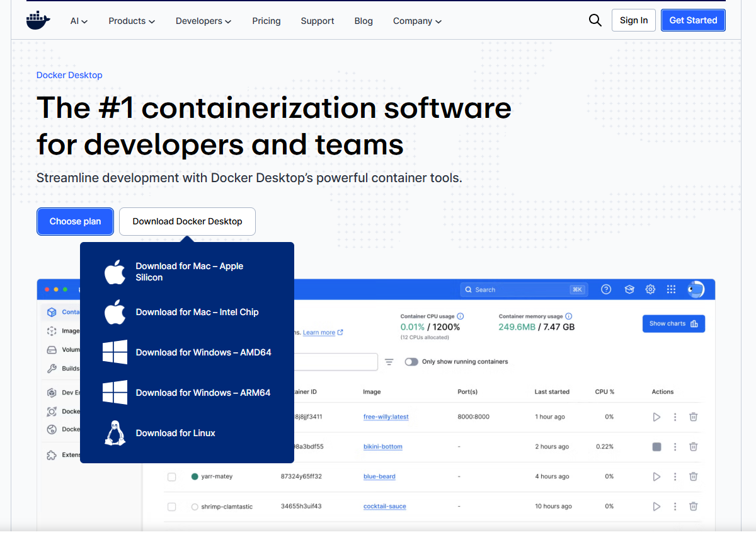Click the Apple icon for Apple Silicon download
Image resolution: width=756 pixels, height=537 pixels.
pos(115,272)
